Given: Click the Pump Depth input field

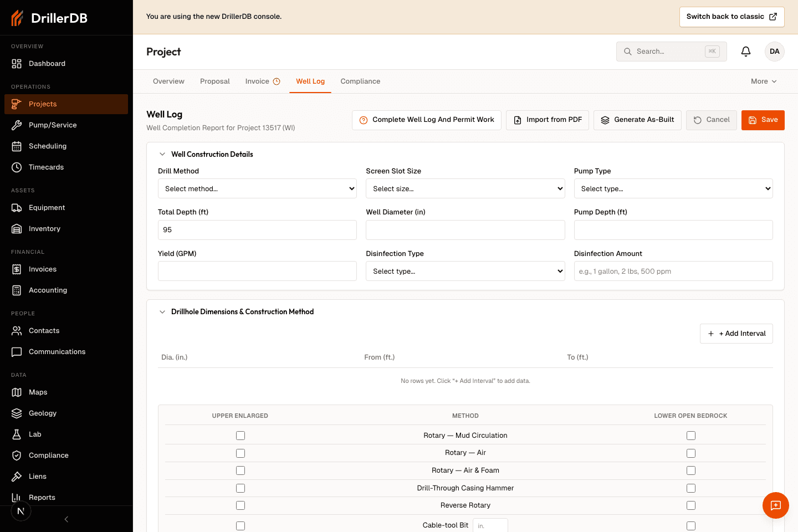Looking at the screenshot, I should [x=673, y=230].
